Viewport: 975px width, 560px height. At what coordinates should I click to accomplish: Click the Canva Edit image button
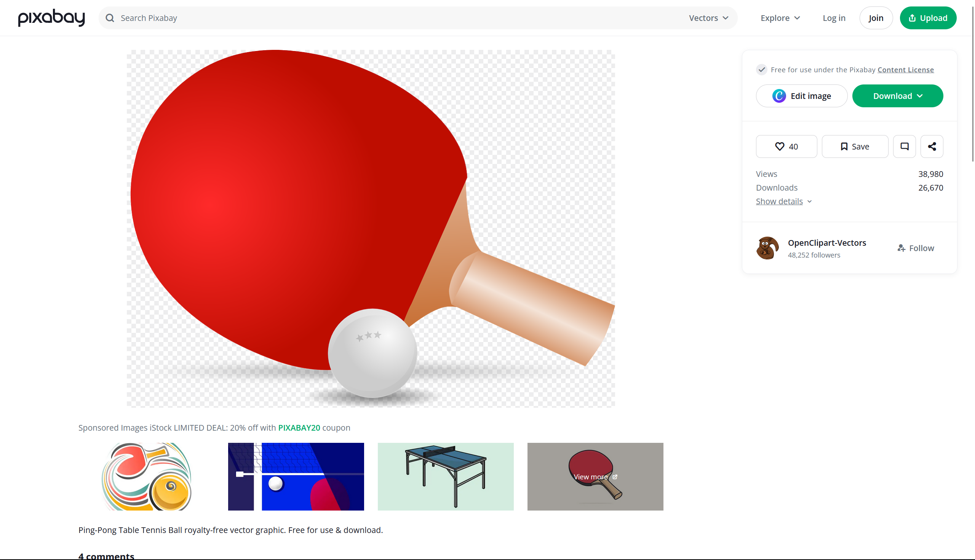801,96
